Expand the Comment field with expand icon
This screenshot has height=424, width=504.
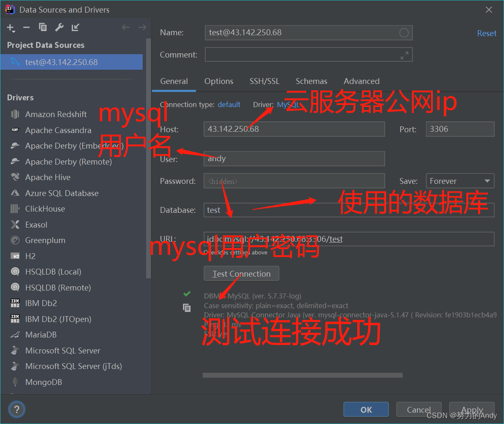405,55
